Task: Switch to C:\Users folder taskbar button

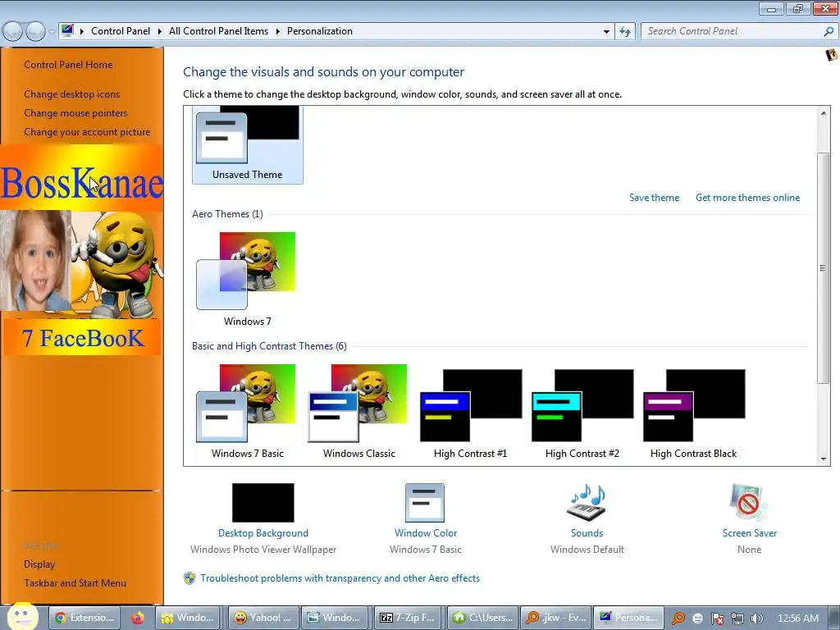Action: click(482, 618)
